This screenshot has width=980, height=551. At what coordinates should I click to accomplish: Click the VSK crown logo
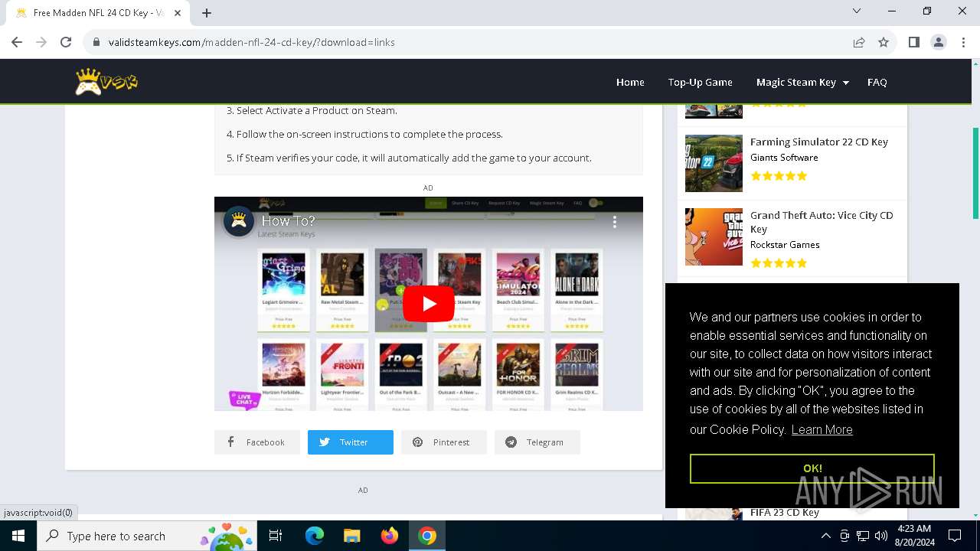pos(106,82)
